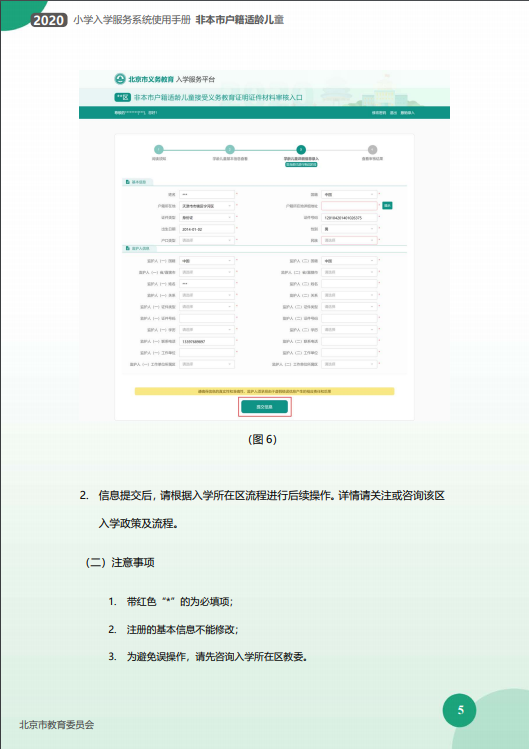Image resolution: width=529 pixels, height=749 pixels.
Task: Click the 监护人(二) 工作单位 input field
Action: coord(349,353)
